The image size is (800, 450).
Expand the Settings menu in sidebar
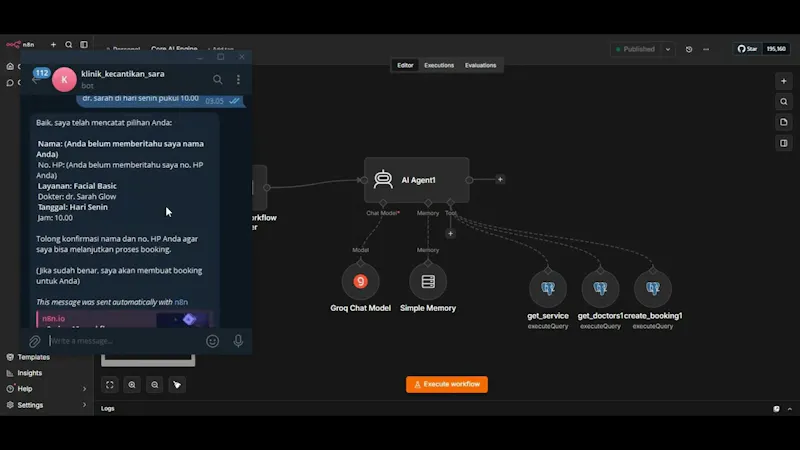46,405
